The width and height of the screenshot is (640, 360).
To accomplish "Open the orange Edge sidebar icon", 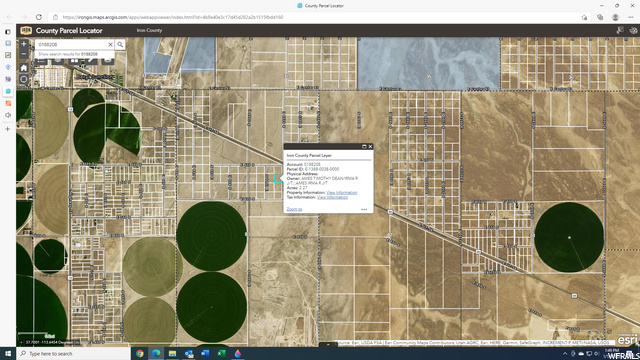I will [x=8, y=103].
